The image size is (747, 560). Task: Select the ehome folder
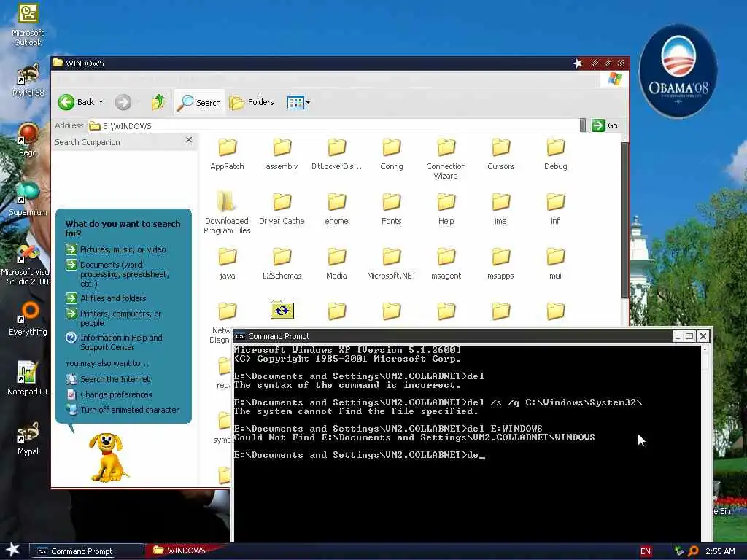point(336,209)
